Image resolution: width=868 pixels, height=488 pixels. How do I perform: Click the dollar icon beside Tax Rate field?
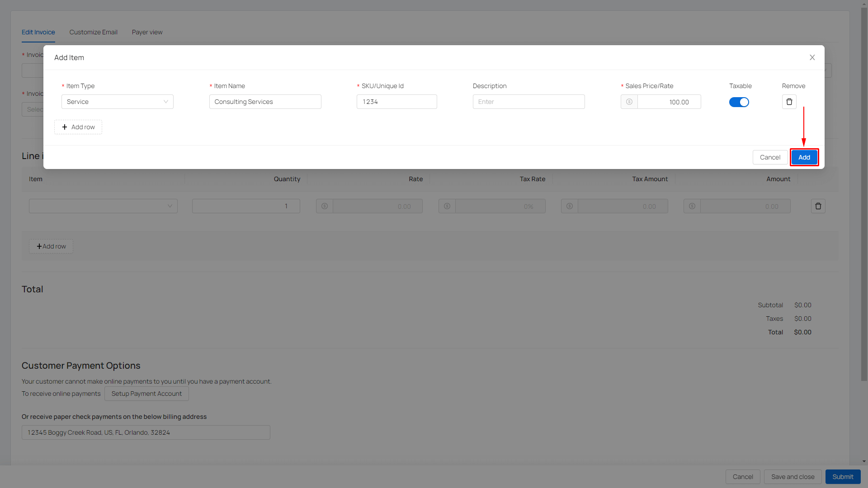point(447,206)
